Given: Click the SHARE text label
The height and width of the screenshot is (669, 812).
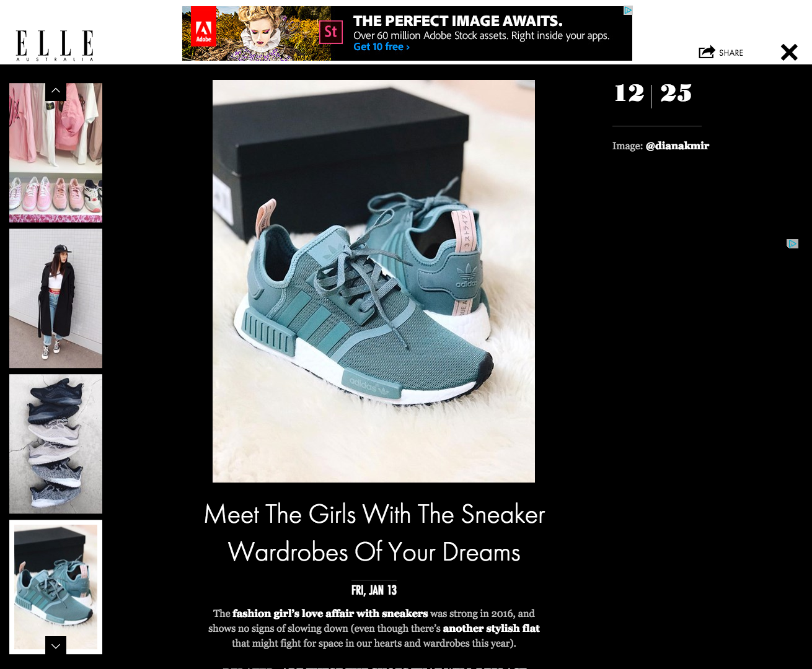Looking at the screenshot, I should coord(731,53).
